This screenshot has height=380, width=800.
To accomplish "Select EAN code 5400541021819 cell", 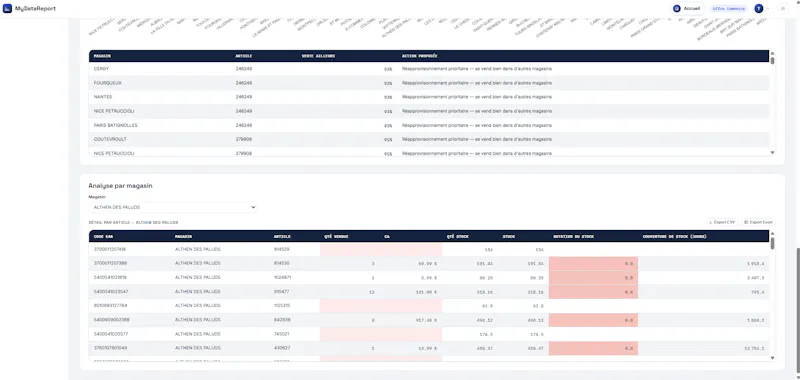I will click(x=111, y=277).
